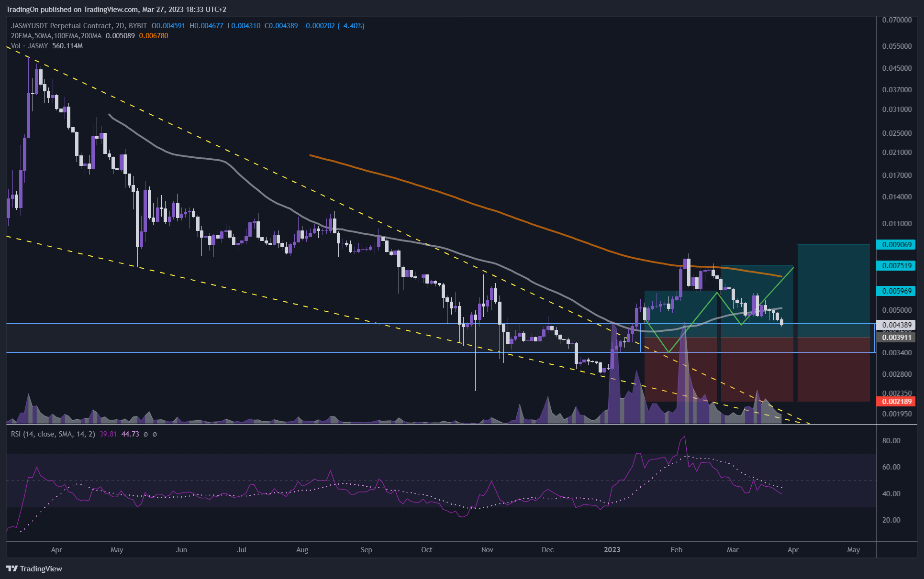924x579 pixels.
Task: Click the Vol · JASMY indicator legend
Action: click(29, 46)
